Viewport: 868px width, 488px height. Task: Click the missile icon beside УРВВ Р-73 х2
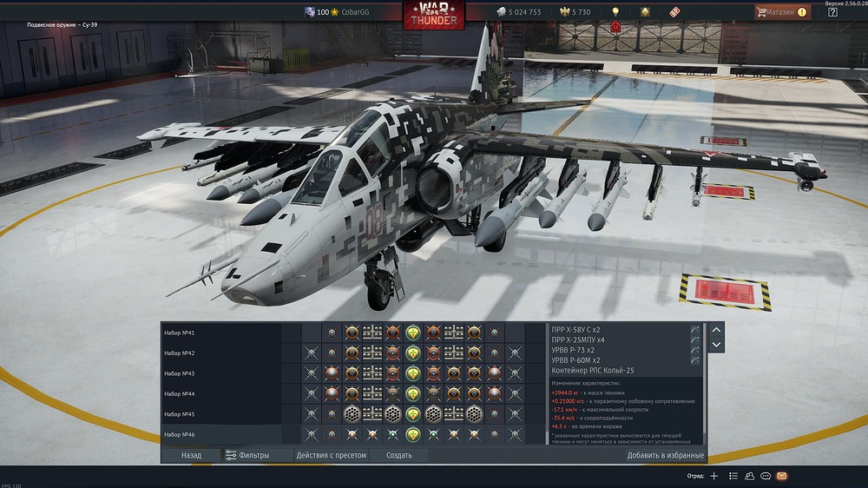tap(694, 350)
